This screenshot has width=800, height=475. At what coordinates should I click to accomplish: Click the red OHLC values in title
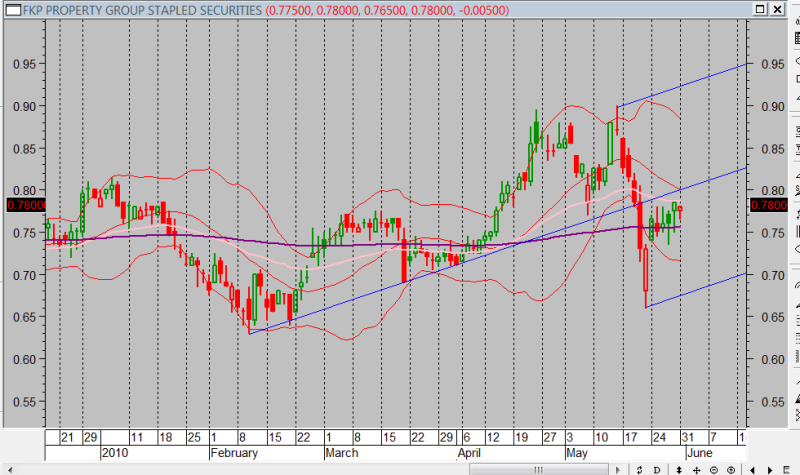point(387,10)
